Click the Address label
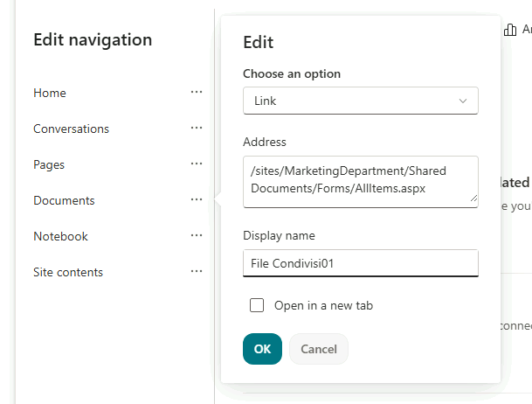 (x=265, y=142)
